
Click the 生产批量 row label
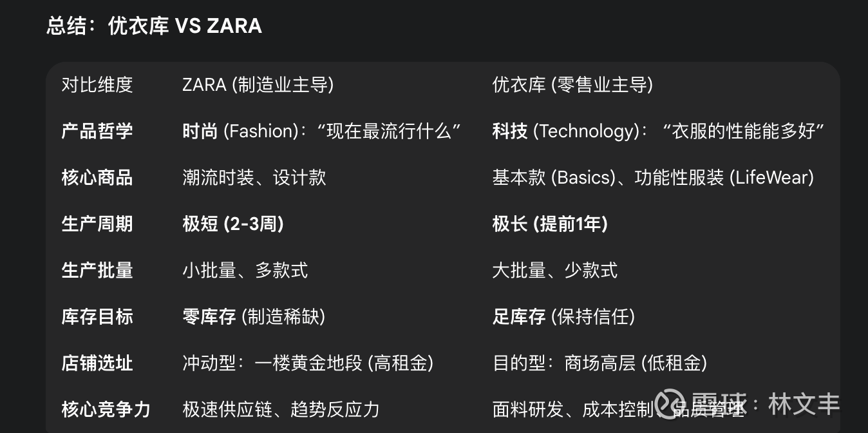click(97, 270)
